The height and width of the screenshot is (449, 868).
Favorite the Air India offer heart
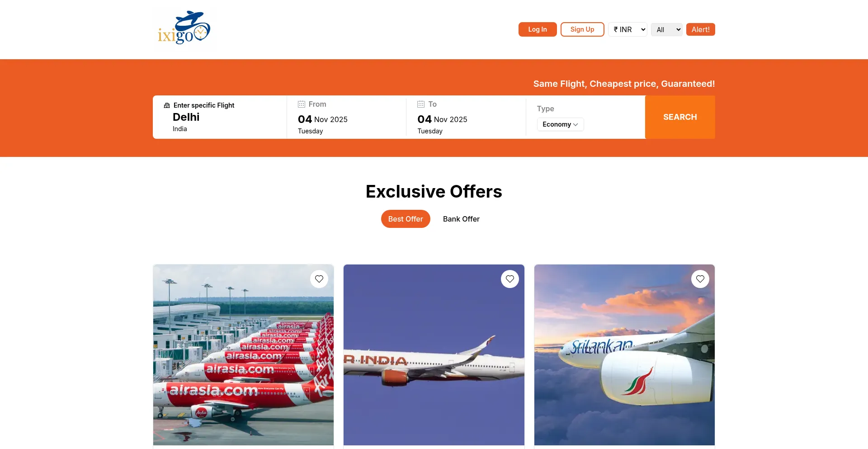tap(509, 279)
